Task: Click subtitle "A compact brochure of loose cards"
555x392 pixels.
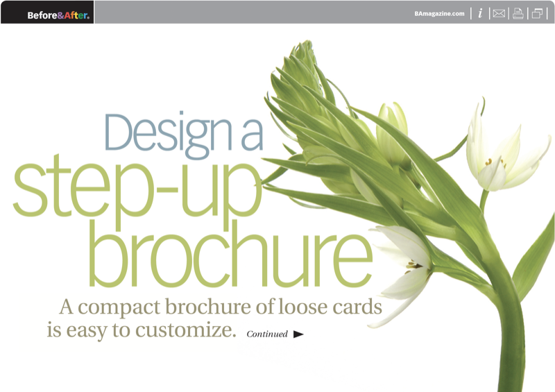Action: pyautogui.click(x=221, y=305)
